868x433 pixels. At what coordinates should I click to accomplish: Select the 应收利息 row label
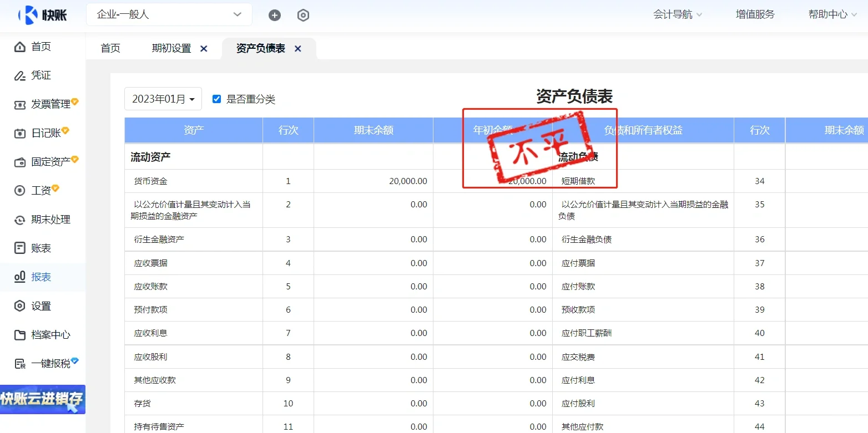coord(150,333)
